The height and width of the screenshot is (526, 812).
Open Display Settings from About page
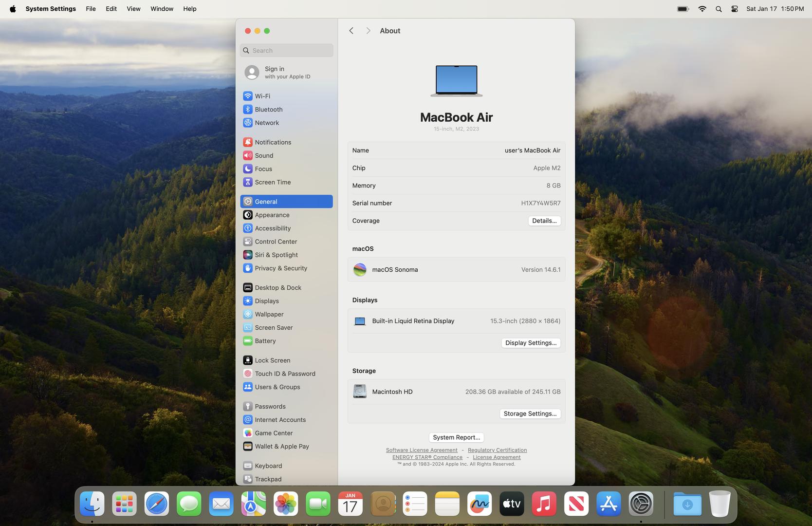531,343
